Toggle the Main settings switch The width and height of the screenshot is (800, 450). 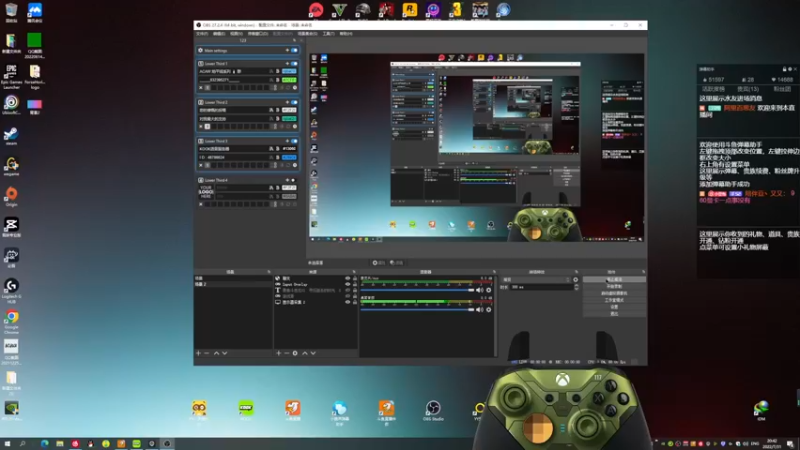(x=294, y=51)
